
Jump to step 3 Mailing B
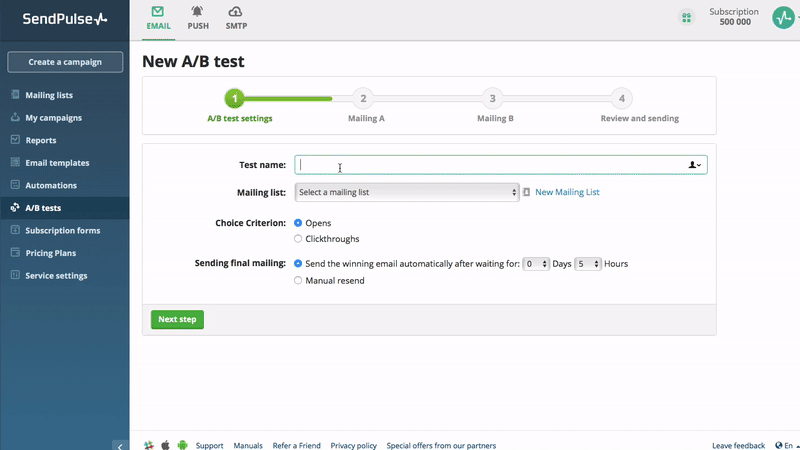click(x=492, y=98)
